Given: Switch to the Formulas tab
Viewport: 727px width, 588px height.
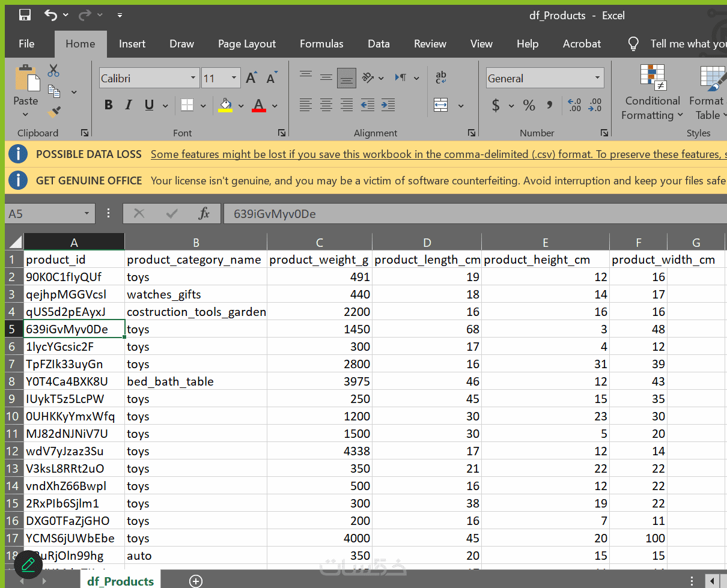Looking at the screenshot, I should coord(322,44).
